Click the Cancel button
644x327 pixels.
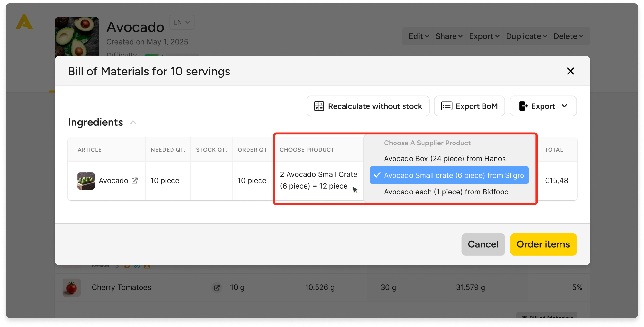coord(483,244)
